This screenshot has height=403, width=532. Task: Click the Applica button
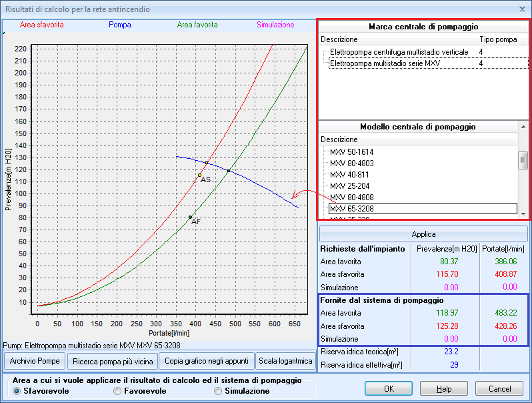tap(423, 234)
